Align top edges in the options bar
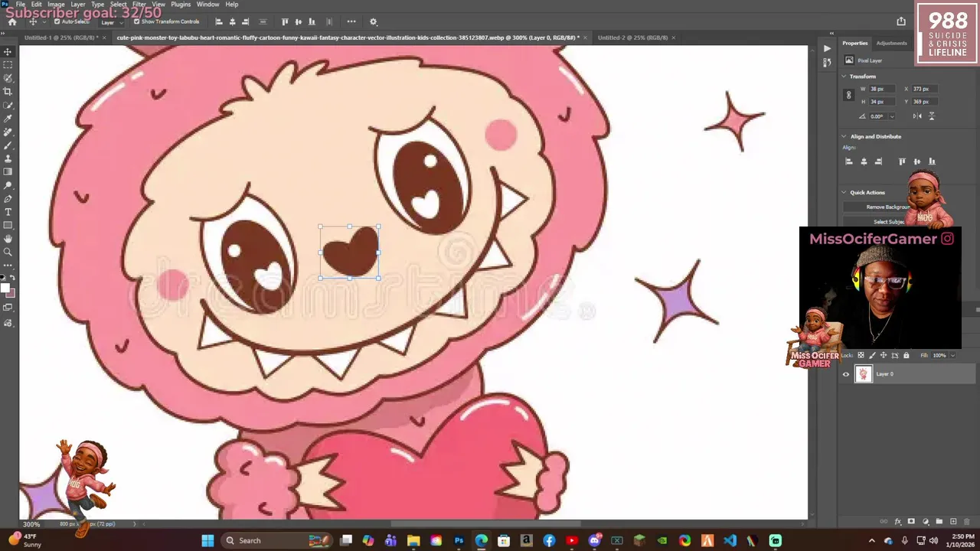 [285, 21]
